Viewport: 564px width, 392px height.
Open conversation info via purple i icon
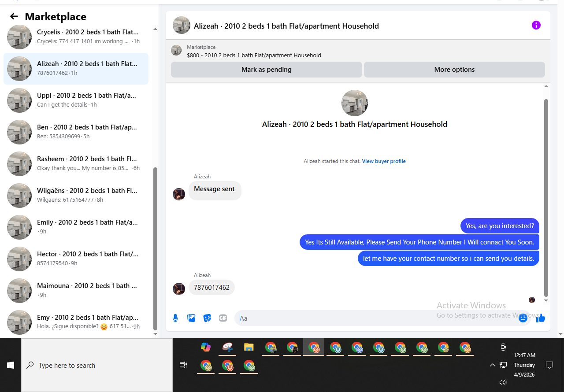pyautogui.click(x=536, y=25)
